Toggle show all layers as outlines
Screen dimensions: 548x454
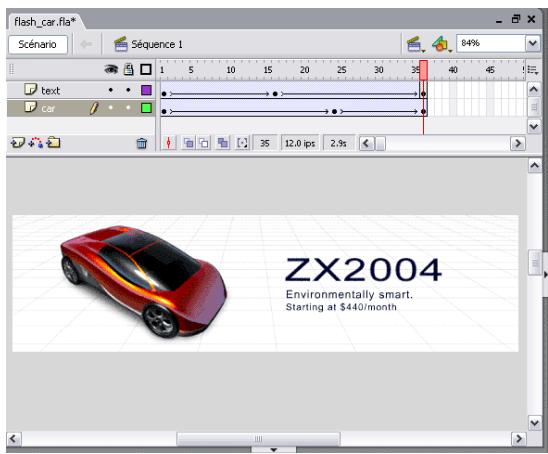click(x=146, y=70)
